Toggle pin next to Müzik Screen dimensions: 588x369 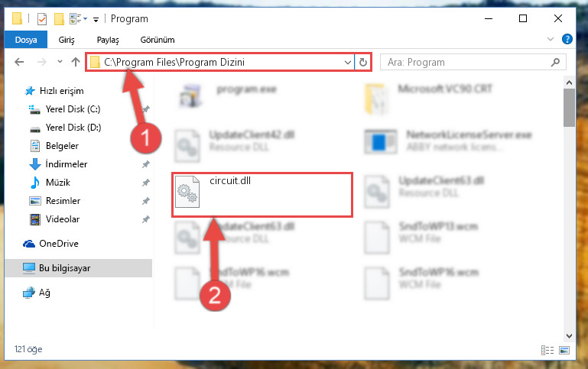pos(145,183)
